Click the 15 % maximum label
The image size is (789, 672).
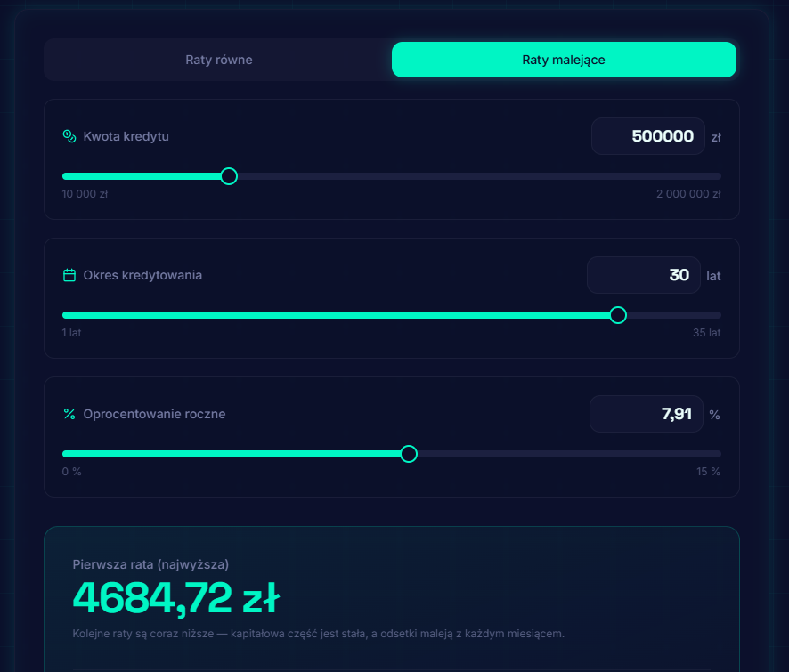point(708,472)
